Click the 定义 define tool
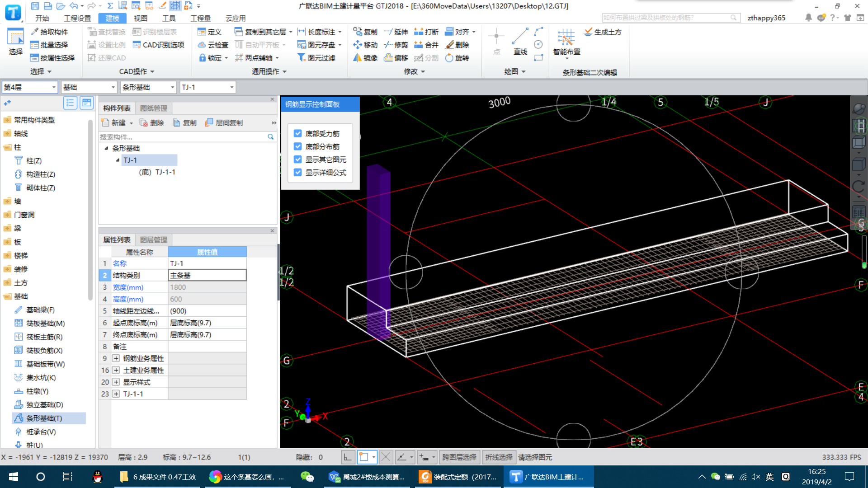Image resolution: width=868 pixels, height=488 pixels. 209,32
